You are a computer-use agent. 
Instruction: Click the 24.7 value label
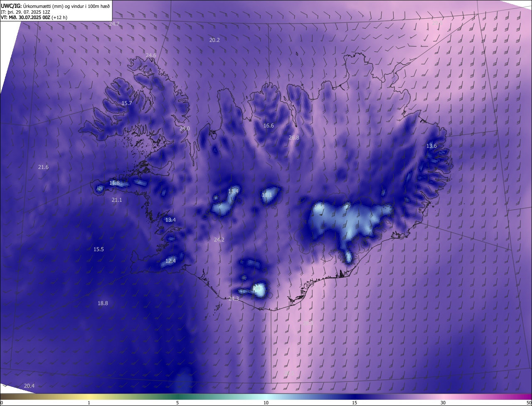tap(114, 24)
